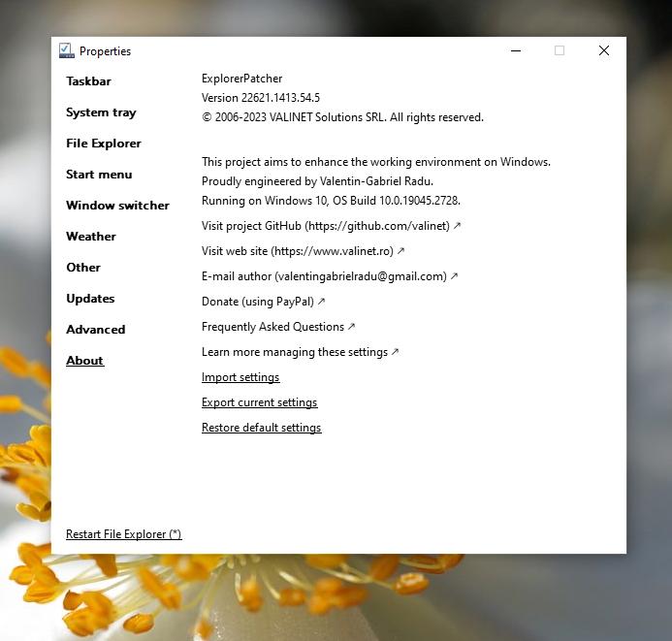Click Restart File Explorer link
Screen dimensions: 672x641
(123, 534)
